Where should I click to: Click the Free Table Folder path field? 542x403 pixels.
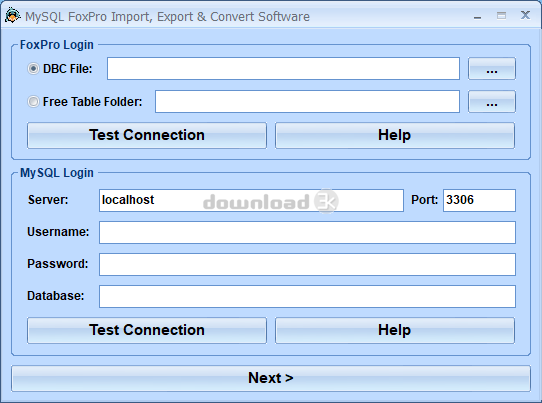(307, 102)
